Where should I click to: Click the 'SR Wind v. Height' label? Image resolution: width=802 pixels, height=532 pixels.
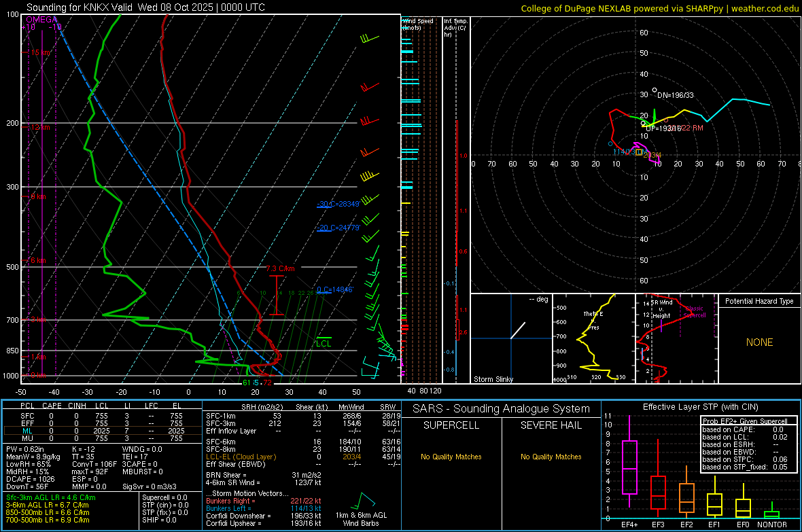click(661, 309)
